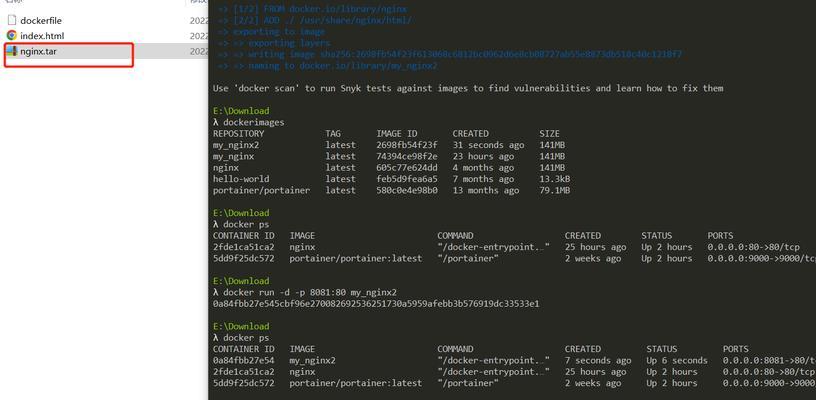Click the date cell in nginx.tar row
Screen dimensions: 816x400
click(199, 51)
